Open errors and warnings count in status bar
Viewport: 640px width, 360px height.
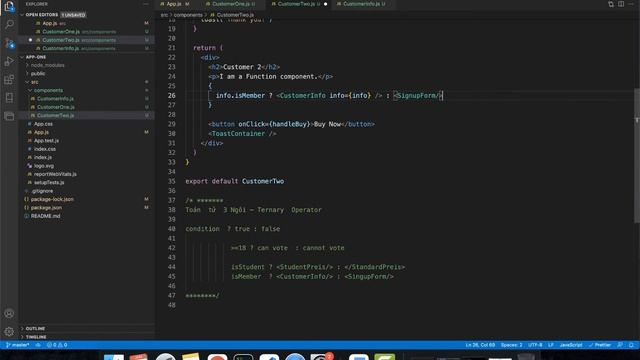click(x=57, y=345)
